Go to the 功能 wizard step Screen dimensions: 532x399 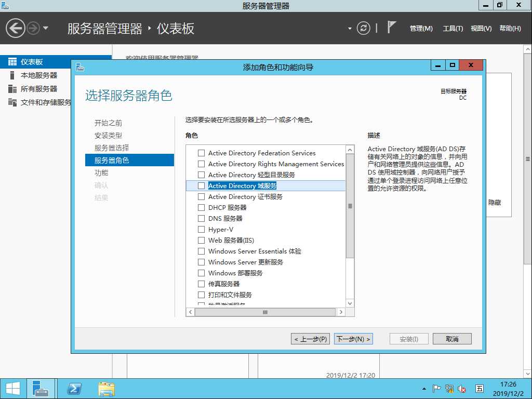(x=101, y=172)
